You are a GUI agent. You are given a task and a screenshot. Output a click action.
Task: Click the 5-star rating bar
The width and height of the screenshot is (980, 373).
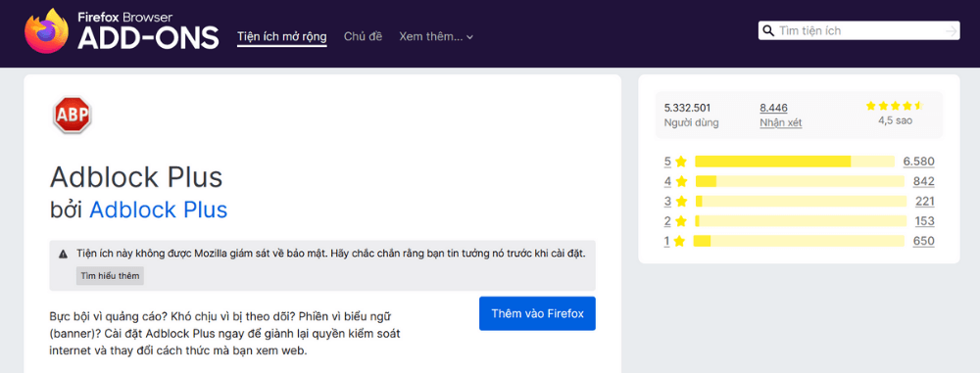coord(795,162)
